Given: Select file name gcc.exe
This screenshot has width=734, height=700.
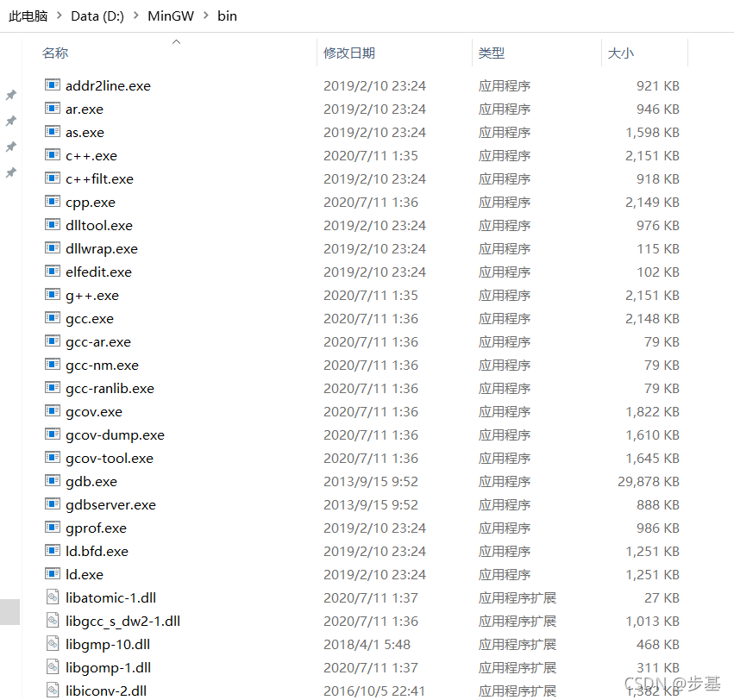Looking at the screenshot, I should point(90,319).
